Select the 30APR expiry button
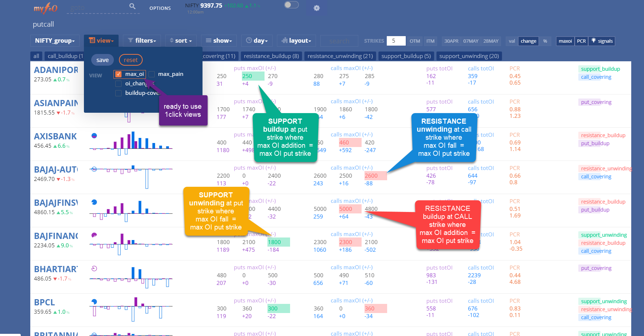644x336 pixels. [x=451, y=41]
